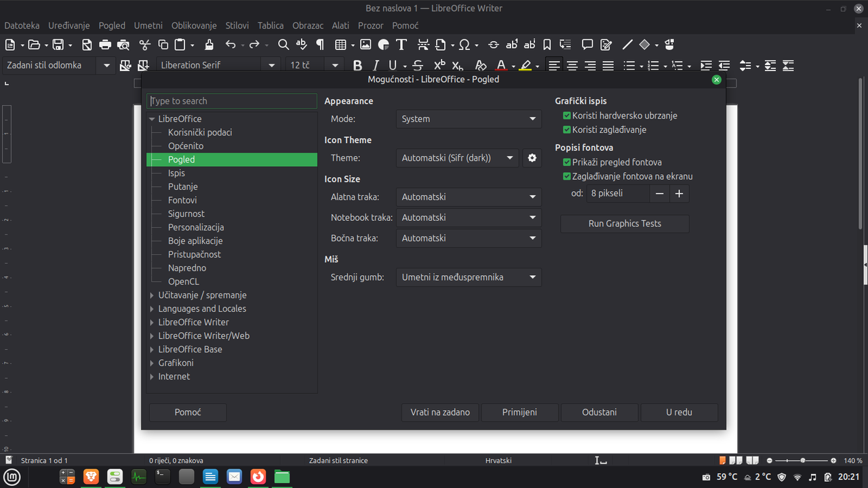Open the Pomoć menu in menu bar
Image resolution: width=868 pixels, height=488 pixels.
click(406, 25)
